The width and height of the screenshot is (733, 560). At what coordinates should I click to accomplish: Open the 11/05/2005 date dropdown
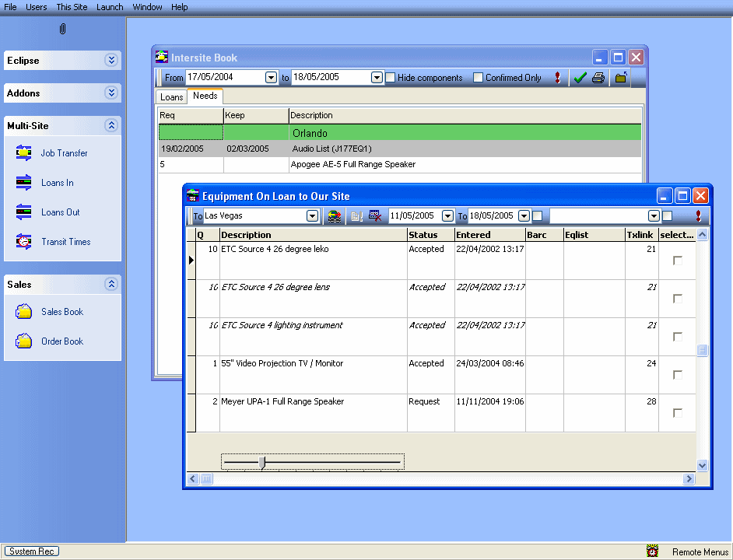click(x=448, y=216)
